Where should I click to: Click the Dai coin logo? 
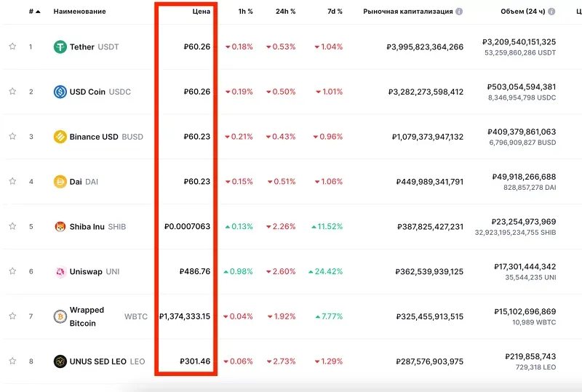[x=60, y=182]
